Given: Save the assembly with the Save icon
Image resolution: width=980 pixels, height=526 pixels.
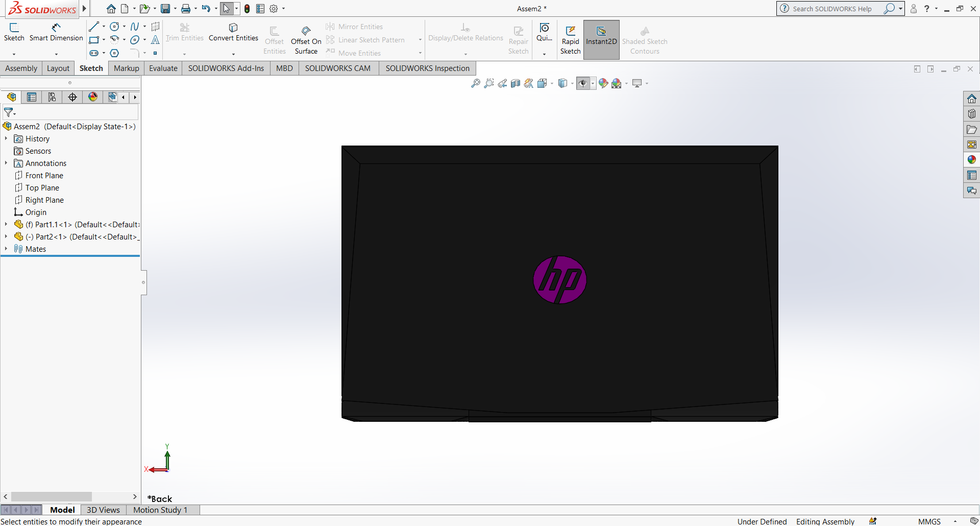Looking at the screenshot, I should [165, 9].
